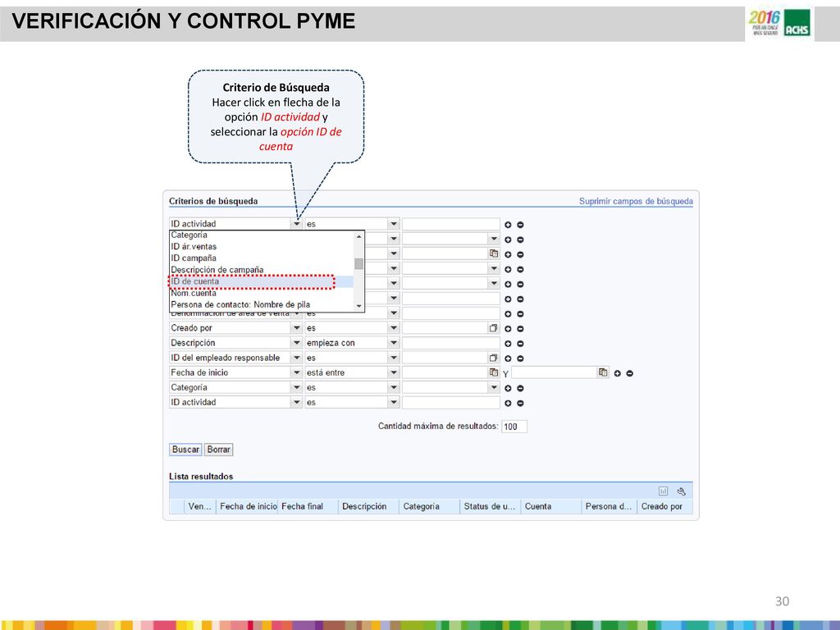The height and width of the screenshot is (630, 840).
Task: Open value help for ID del empleado responsable
Action: pyautogui.click(x=493, y=358)
